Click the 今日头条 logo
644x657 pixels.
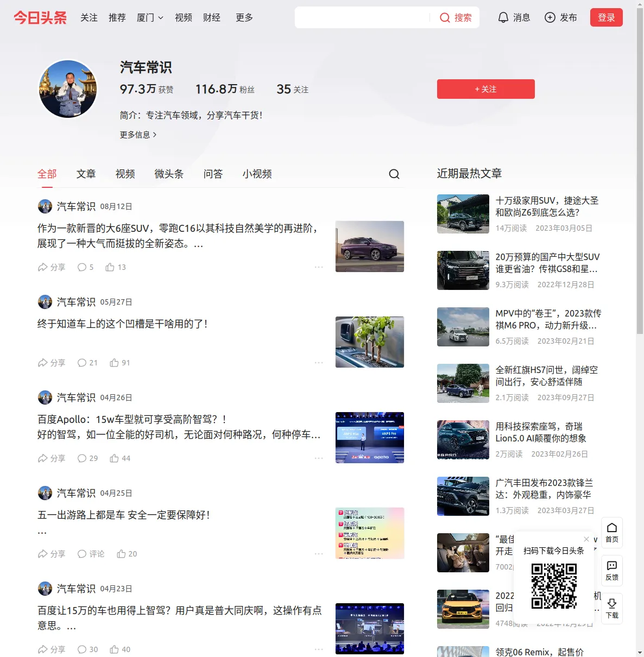pyautogui.click(x=40, y=18)
